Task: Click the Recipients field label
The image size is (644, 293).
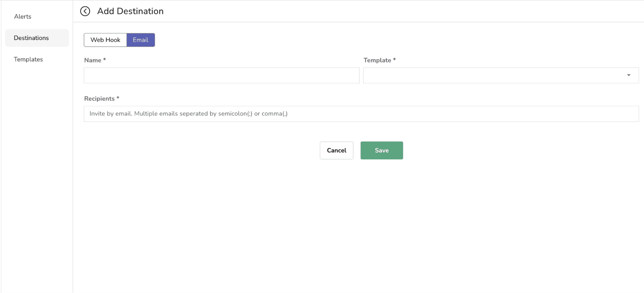Action: [99, 99]
